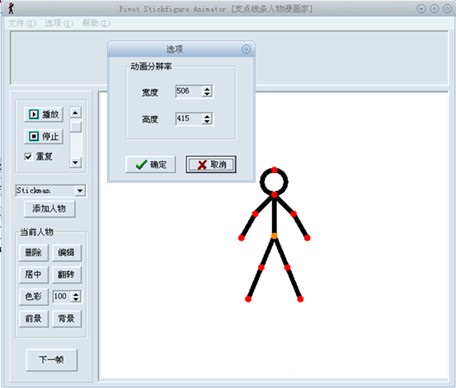Click the 背景 background button
Viewport: 456px width, 388px height.
point(67,318)
